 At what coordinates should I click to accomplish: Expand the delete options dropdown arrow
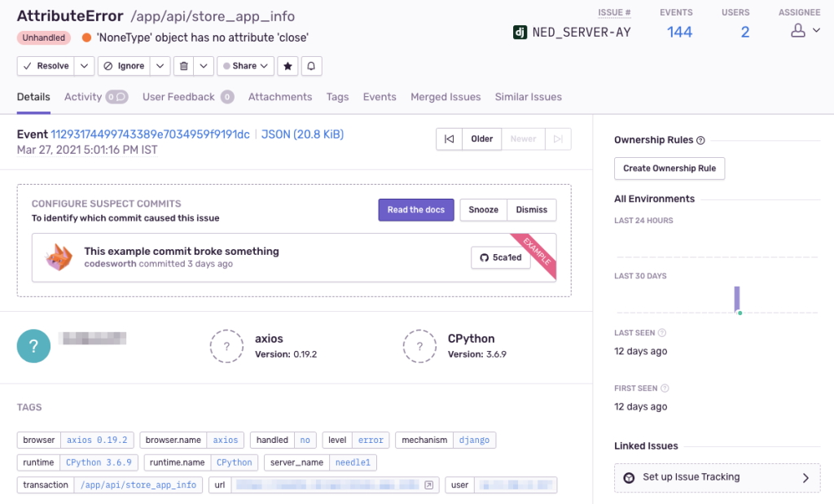[204, 66]
